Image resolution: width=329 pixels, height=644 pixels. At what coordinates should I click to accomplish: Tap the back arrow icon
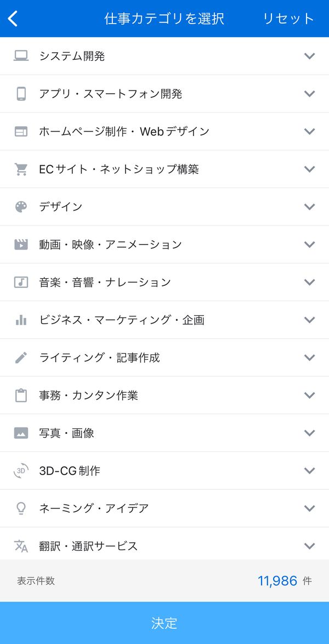coord(13,19)
